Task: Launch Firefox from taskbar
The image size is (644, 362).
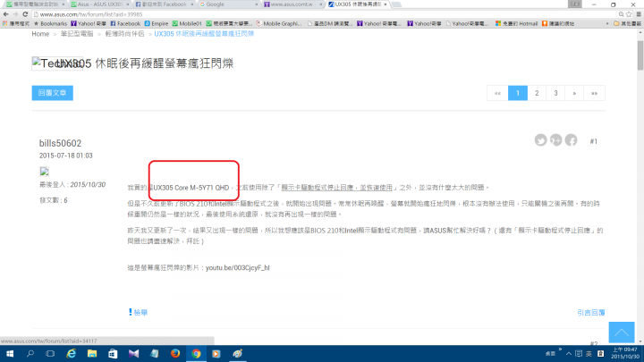Action: click(x=175, y=353)
